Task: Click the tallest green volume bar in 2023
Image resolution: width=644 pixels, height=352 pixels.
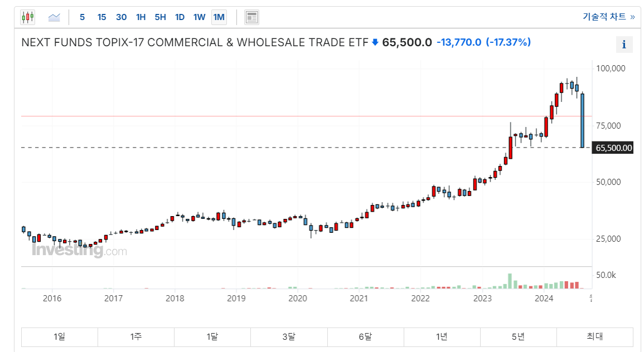Action: (x=510, y=281)
